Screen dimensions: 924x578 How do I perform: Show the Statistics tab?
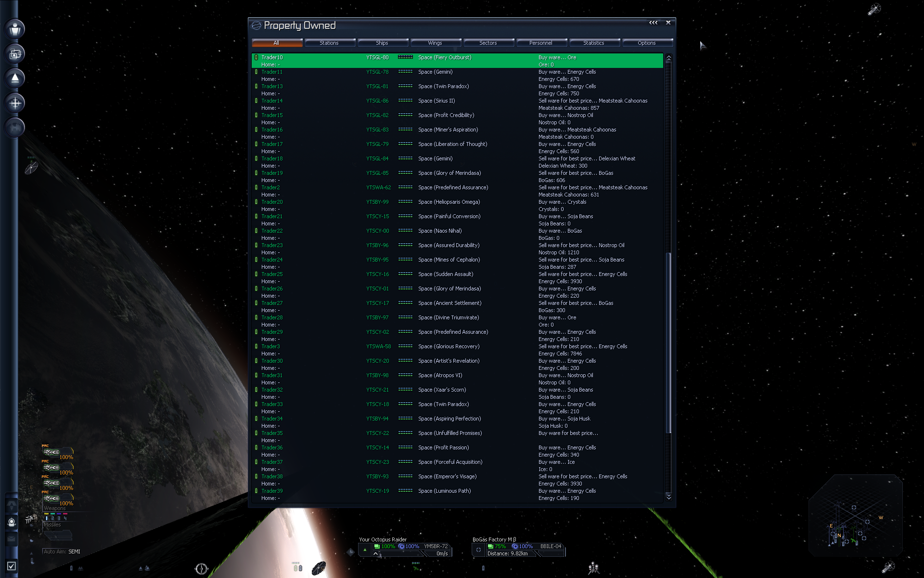tap(594, 43)
